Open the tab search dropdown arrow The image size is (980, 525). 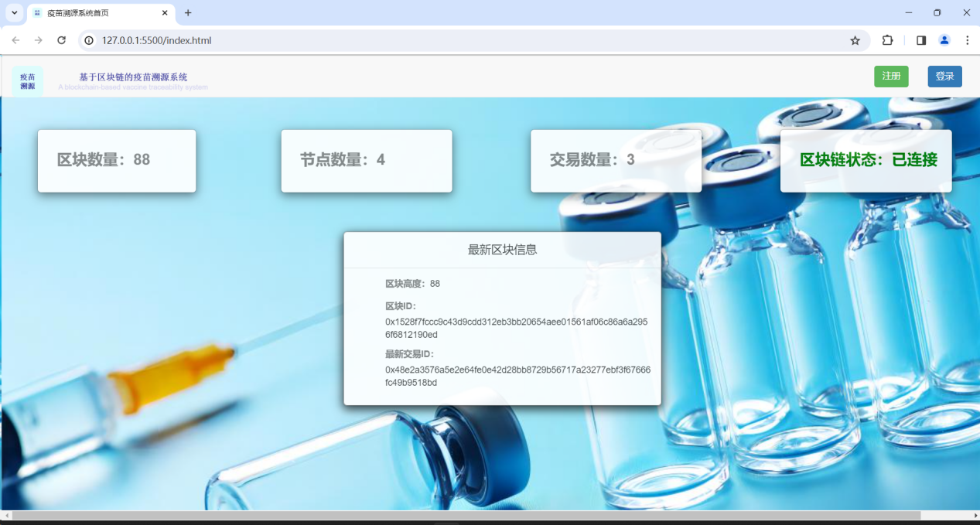tap(14, 13)
